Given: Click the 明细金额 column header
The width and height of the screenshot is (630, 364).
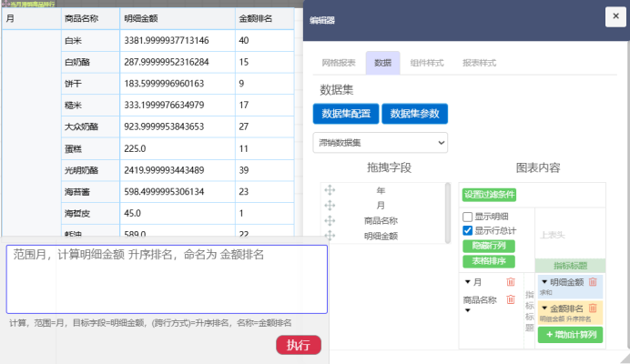Looking at the screenshot, I should click(178, 18).
